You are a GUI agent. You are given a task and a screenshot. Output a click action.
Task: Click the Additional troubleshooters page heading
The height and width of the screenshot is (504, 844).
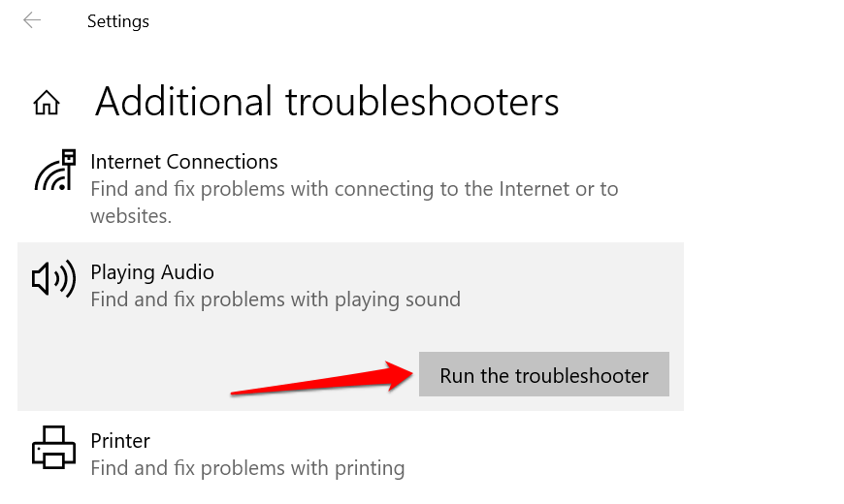point(327,102)
